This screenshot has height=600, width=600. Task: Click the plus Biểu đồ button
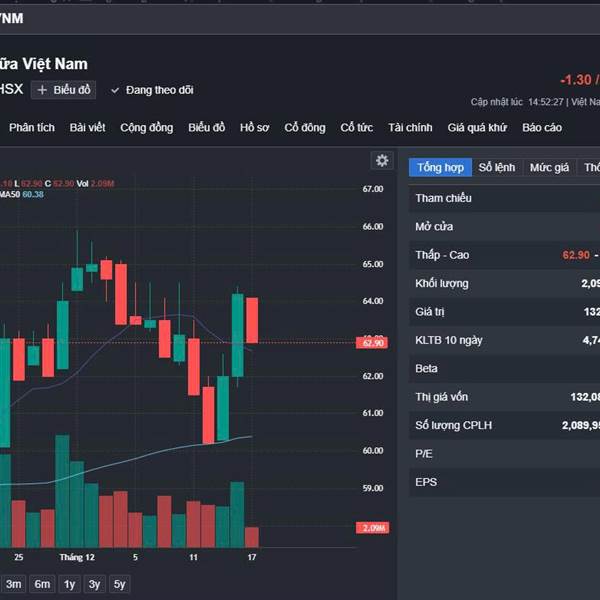pyautogui.click(x=63, y=90)
